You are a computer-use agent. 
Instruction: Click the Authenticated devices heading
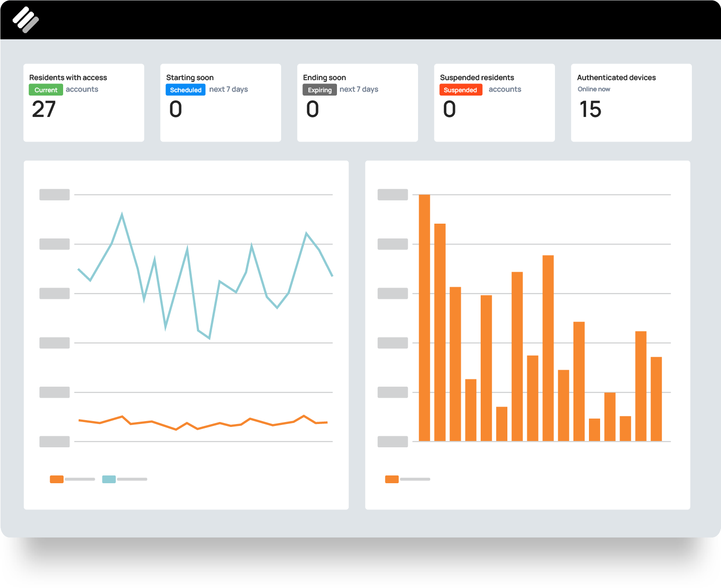tap(616, 78)
